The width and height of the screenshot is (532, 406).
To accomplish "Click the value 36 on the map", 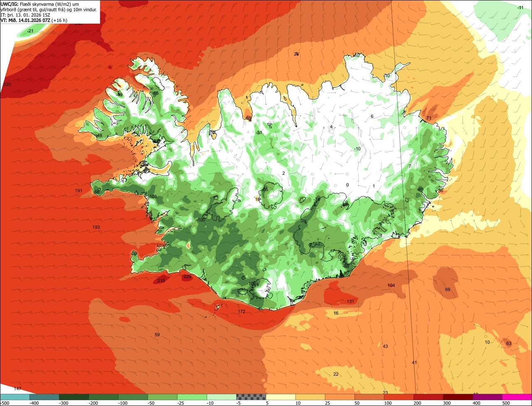I will [441, 191].
